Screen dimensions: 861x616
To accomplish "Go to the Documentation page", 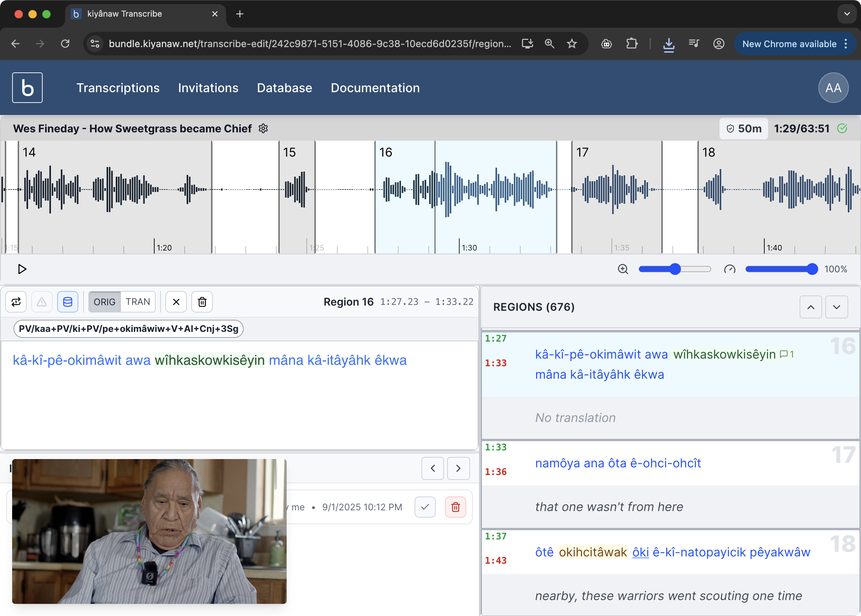I will click(x=375, y=88).
